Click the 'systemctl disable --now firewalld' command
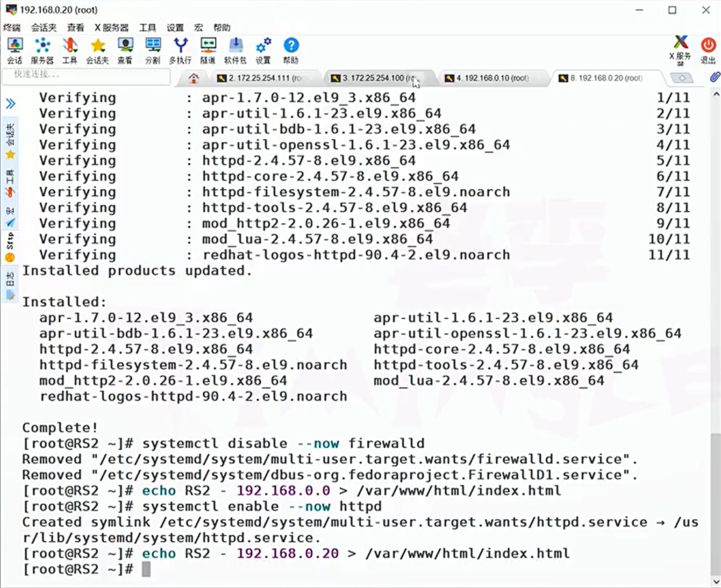This screenshot has height=588, width=721. pyautogui.click(x=283, y=443)
